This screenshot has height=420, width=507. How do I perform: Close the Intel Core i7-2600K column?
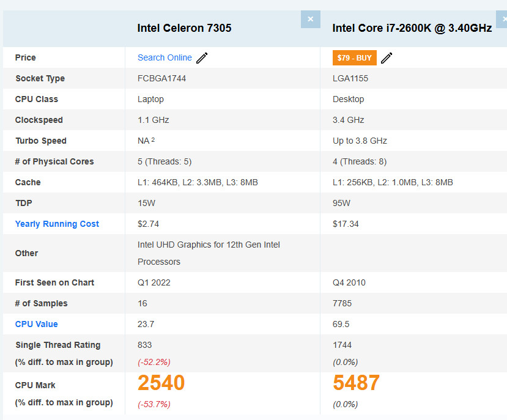pyautogui.click(x=503, y=19)
